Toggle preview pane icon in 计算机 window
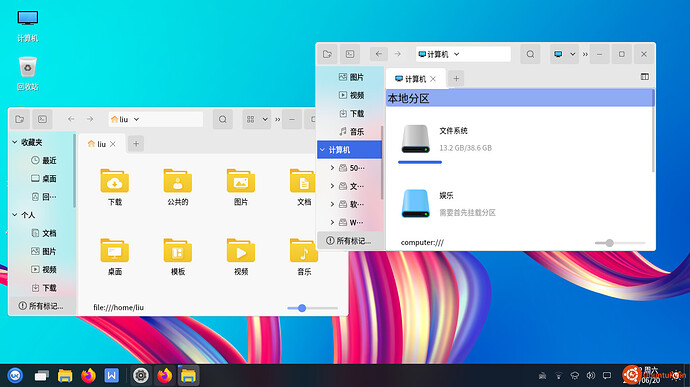690x387 pixels. [x=645, y=77]
